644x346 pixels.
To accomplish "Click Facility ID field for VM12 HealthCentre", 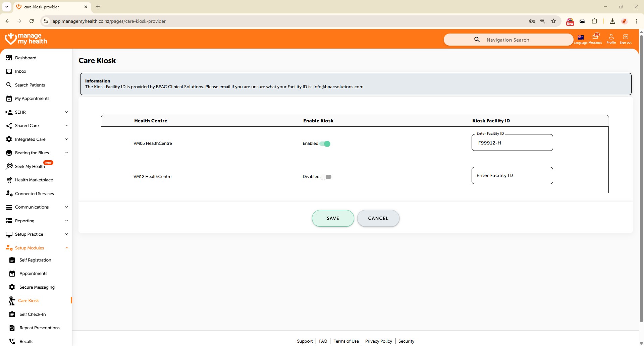I will point(512,175).
